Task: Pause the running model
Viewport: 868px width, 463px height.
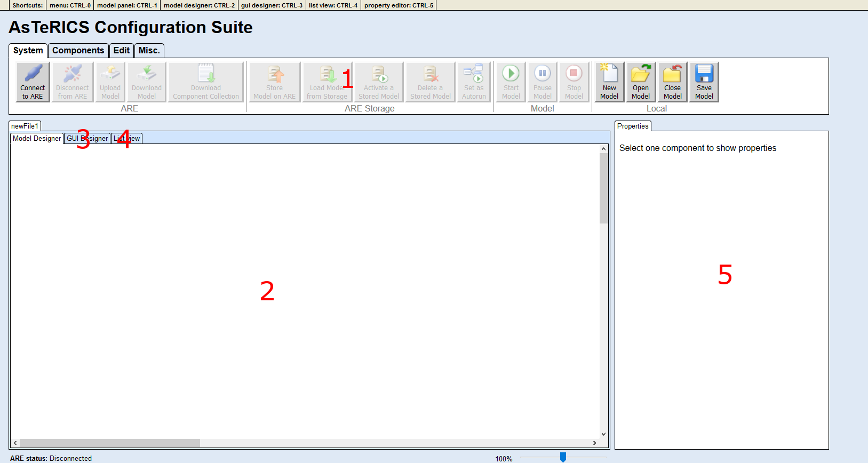Action: (x=543, y=82)
